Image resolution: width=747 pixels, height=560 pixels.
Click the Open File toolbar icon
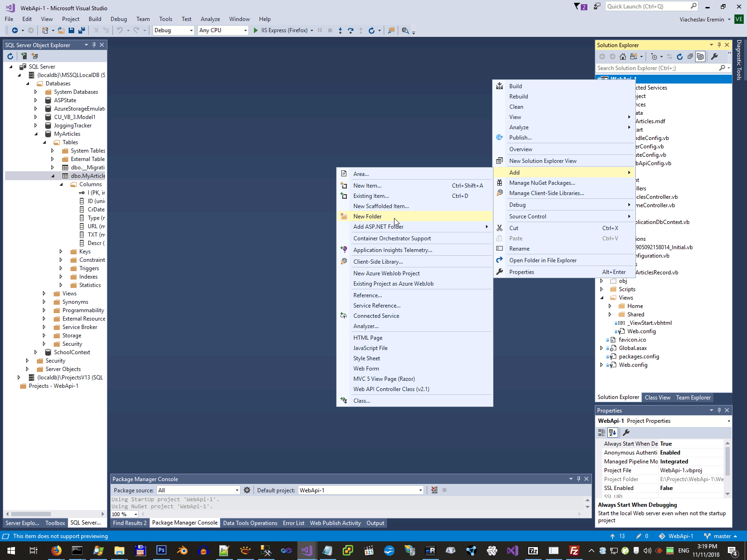[x=61, y=30]
